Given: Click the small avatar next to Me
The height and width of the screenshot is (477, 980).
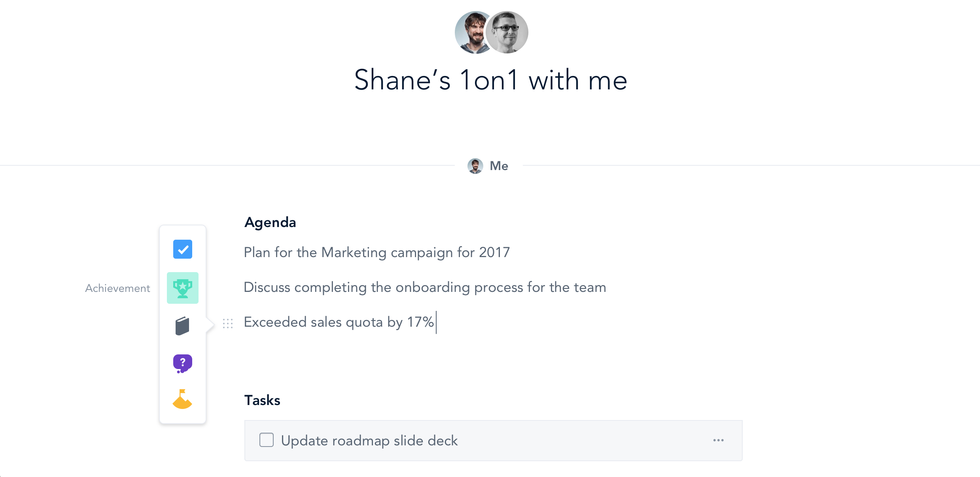Looking at the screenshot, I should point(475,166).
